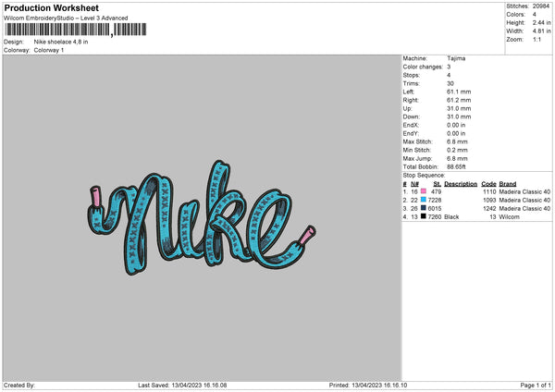Click the Color changes value 3
This screenshot has width=555, height=392.
coord(449,67)
